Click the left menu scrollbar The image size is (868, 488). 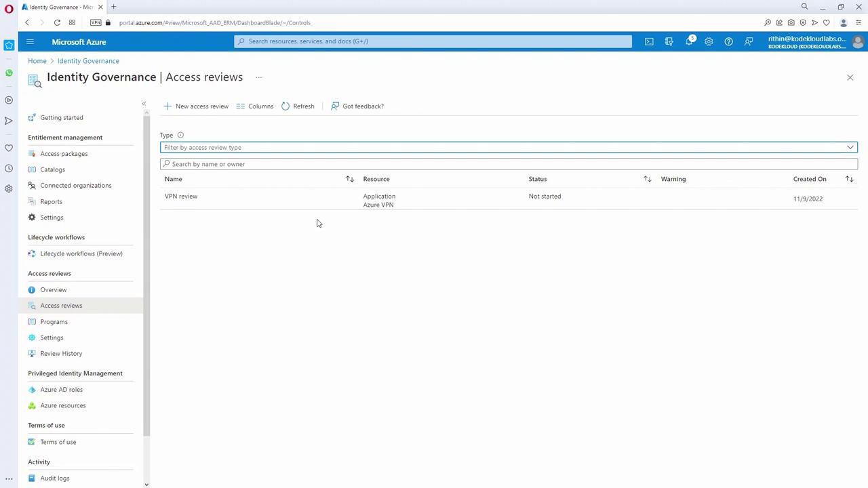pyautogui.click(x=146, y=275)
